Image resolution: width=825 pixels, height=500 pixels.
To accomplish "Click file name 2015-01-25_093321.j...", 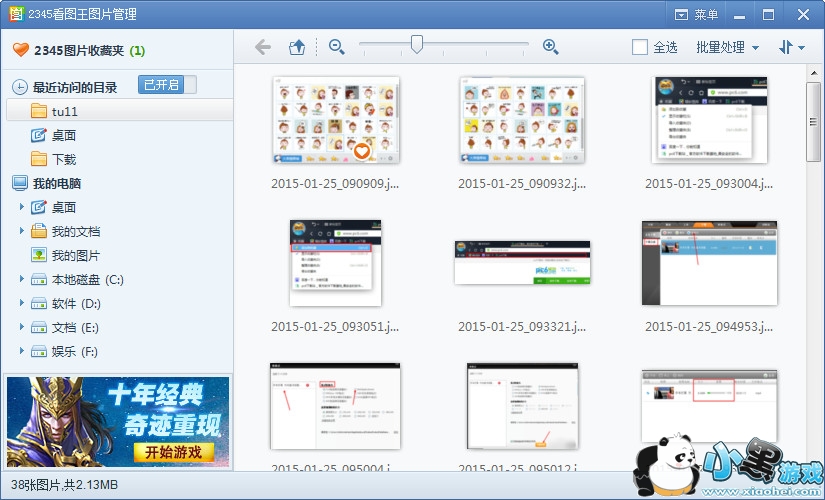I will click(522, 327).
